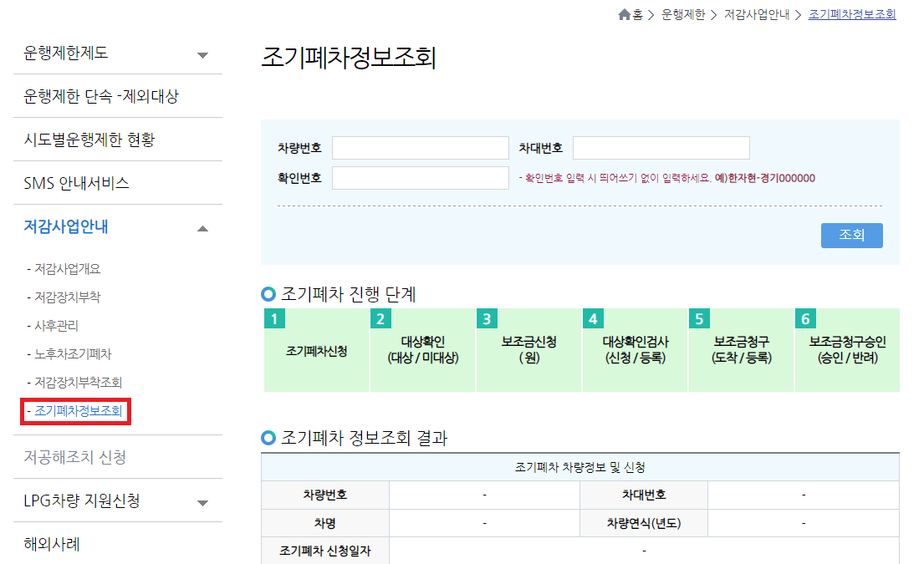Image resolution: width=924 pixels, height=564 pixels.
Task: Focus the 차대번호 text box
Action: click(x=661, y=147)
